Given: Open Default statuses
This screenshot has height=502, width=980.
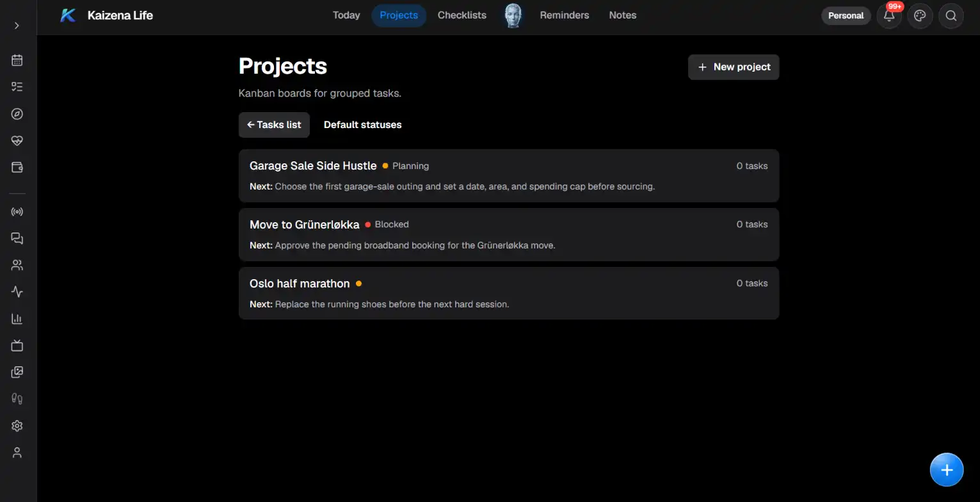Looking at the screenshot, I should (x=363, y=125).
